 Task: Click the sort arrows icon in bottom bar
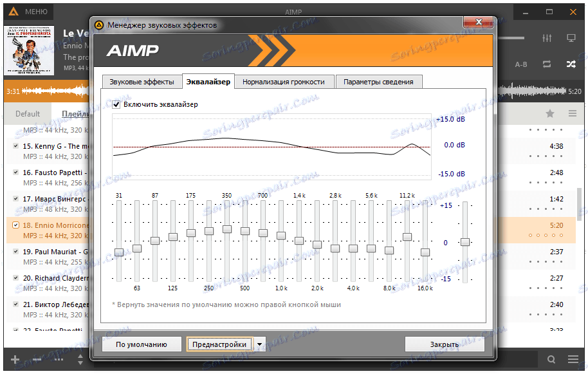point(80,360)
